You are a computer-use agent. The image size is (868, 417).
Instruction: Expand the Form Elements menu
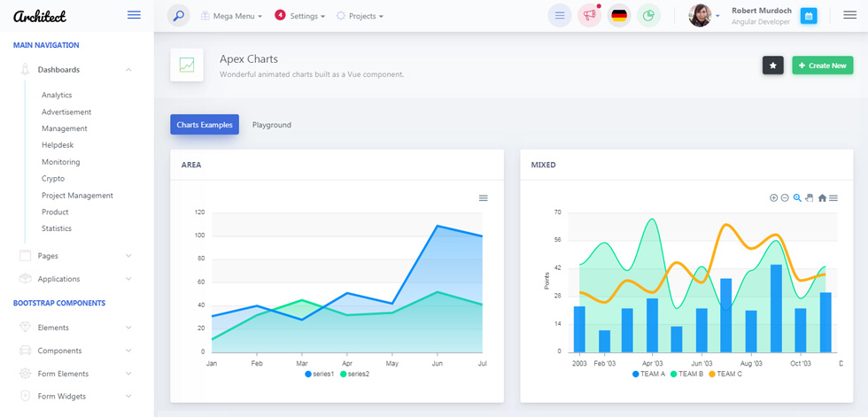click(x=78, y=374)
